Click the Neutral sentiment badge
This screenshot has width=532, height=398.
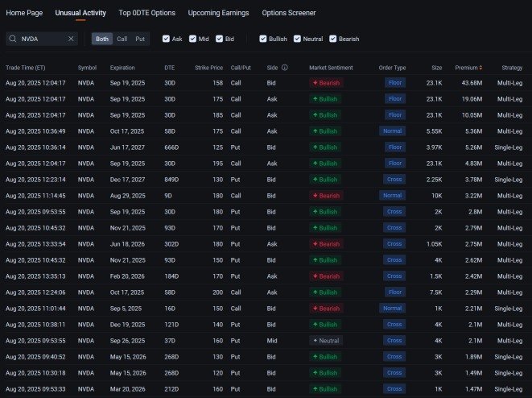point(324,340)
